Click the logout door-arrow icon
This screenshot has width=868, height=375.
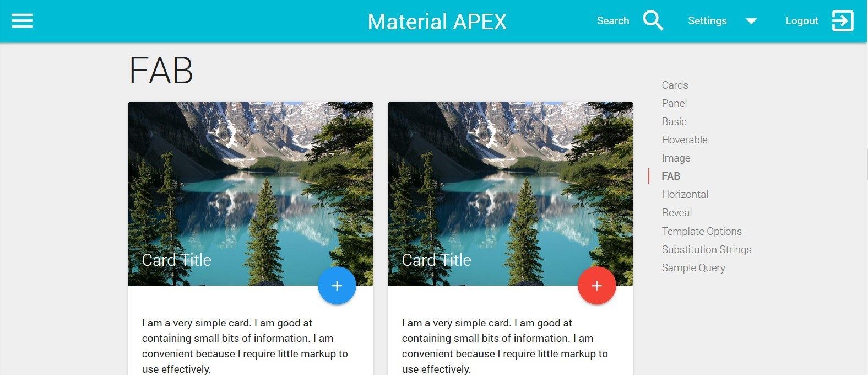pos(842,21)
